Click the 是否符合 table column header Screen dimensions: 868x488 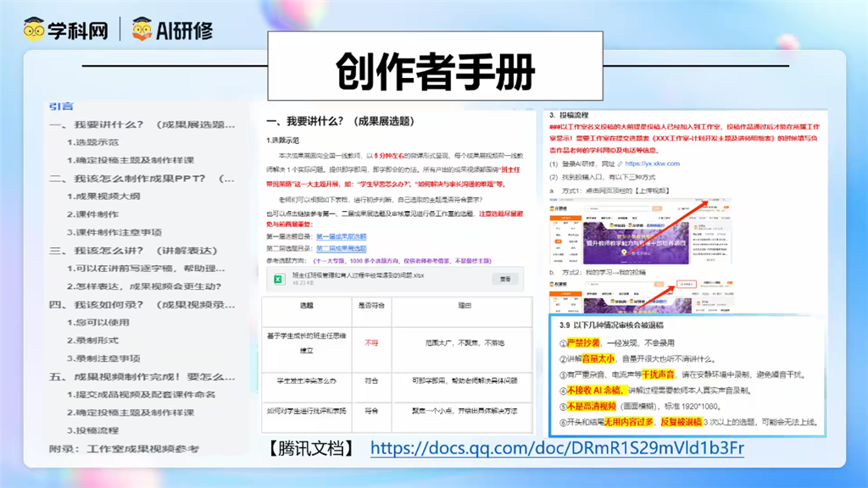point(371,305)
